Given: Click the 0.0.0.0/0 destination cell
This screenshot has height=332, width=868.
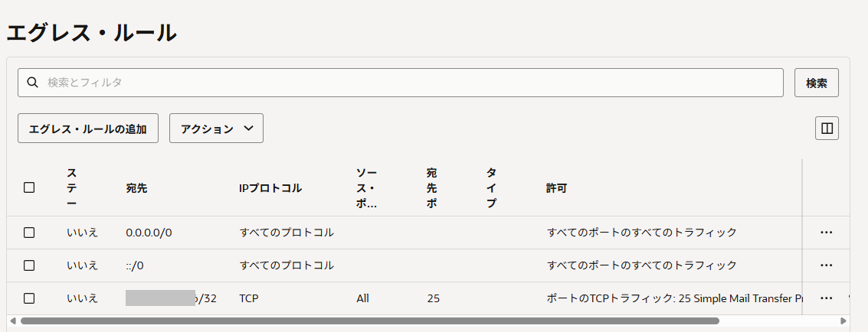Looking at the screenshot, I should pos(149,233).
